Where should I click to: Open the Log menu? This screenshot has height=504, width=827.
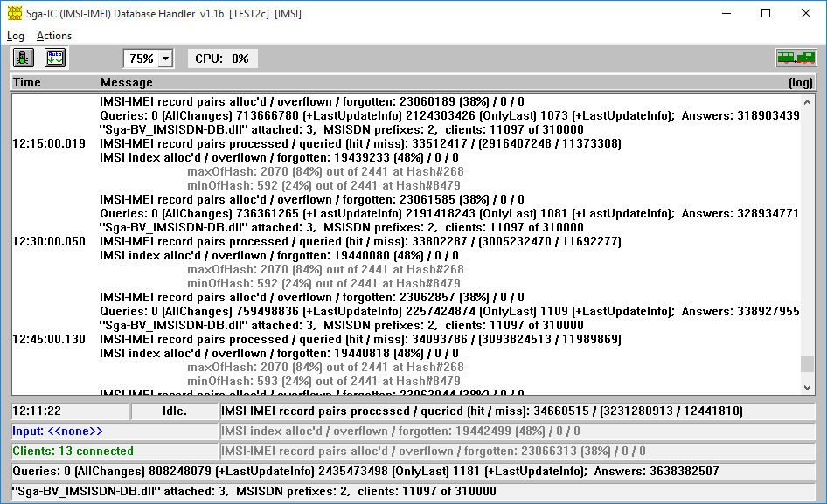16,36
